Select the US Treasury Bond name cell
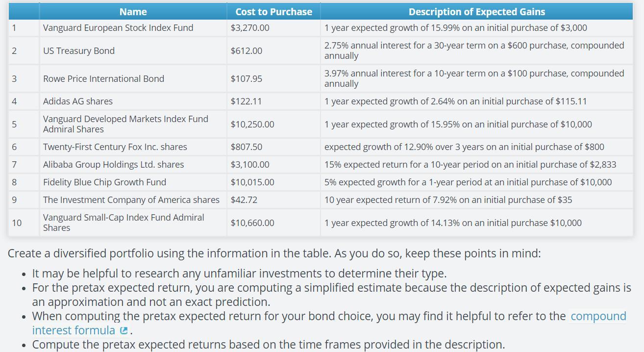The width and height of the screenshot is (644, 352). coord(79,51)
